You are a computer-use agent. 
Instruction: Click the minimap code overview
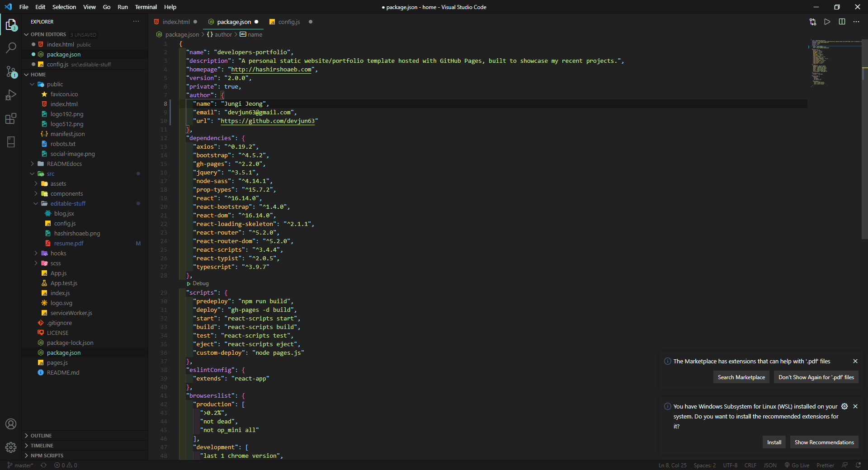(x=835, y=63)
